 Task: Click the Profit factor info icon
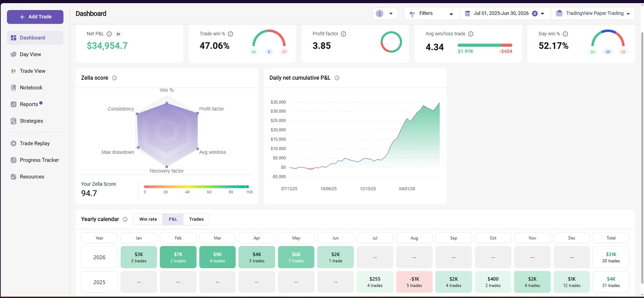[x=343, y=34]
